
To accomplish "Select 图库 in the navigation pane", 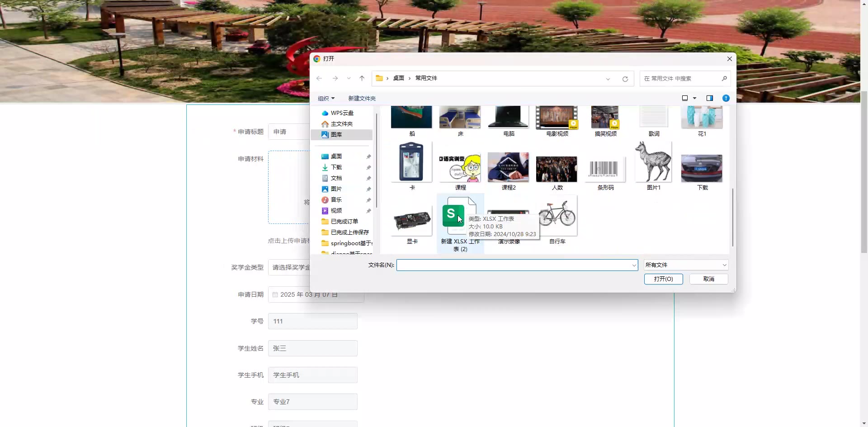I will [x=342, y=135].
